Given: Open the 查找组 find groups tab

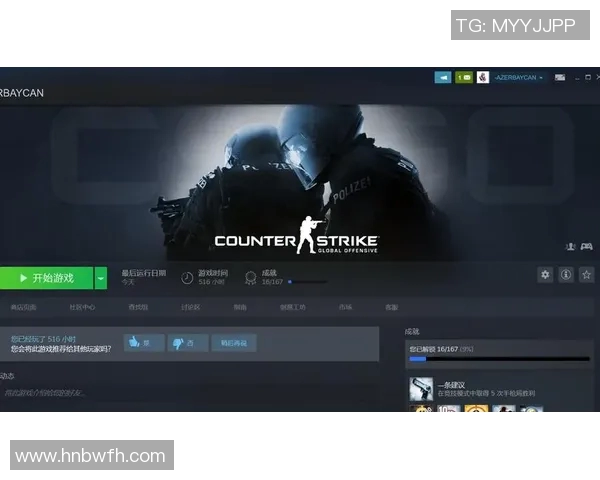Looking at the screenshot, I should pyautogui.click(x=138, y=307).
